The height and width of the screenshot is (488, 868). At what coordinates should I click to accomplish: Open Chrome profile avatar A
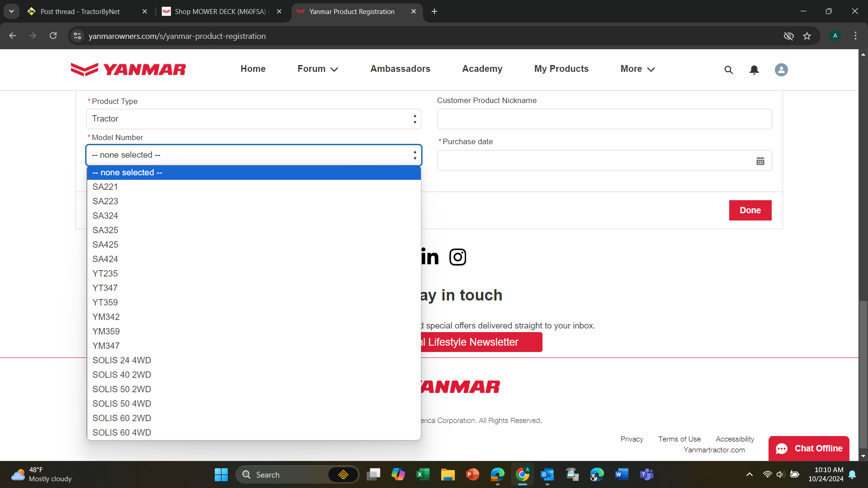pos(835,36)
